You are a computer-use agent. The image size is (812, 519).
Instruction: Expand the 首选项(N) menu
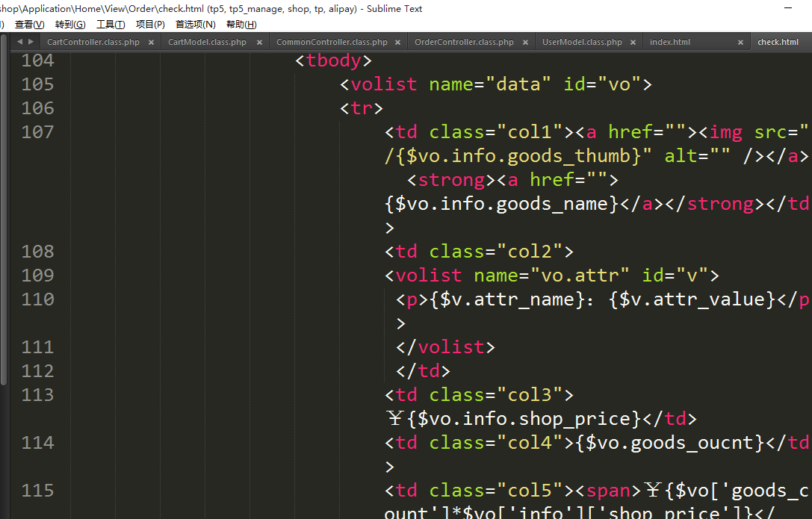[x=195, y=25]
